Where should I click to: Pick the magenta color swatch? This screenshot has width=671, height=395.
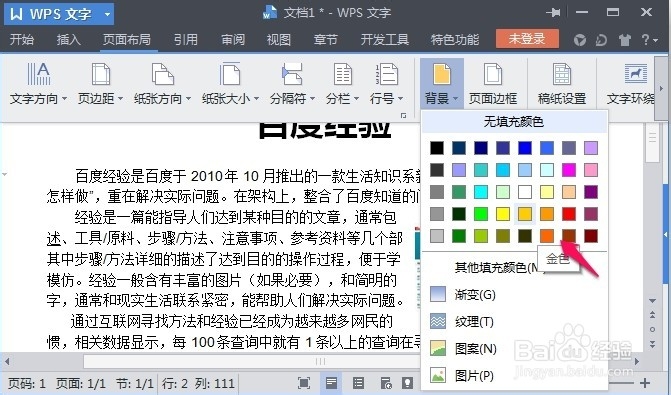(569, 170)
